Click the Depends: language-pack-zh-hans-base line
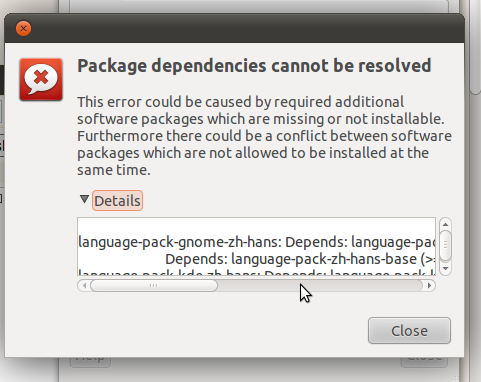Viewport: 481px width, 382px height. point(300,259)
